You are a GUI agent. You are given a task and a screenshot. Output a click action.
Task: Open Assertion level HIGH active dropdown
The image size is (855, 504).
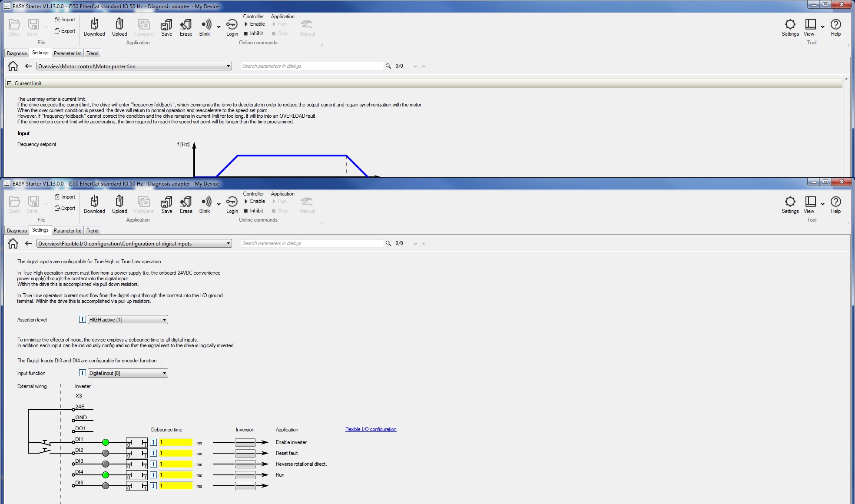pos(128,320)
